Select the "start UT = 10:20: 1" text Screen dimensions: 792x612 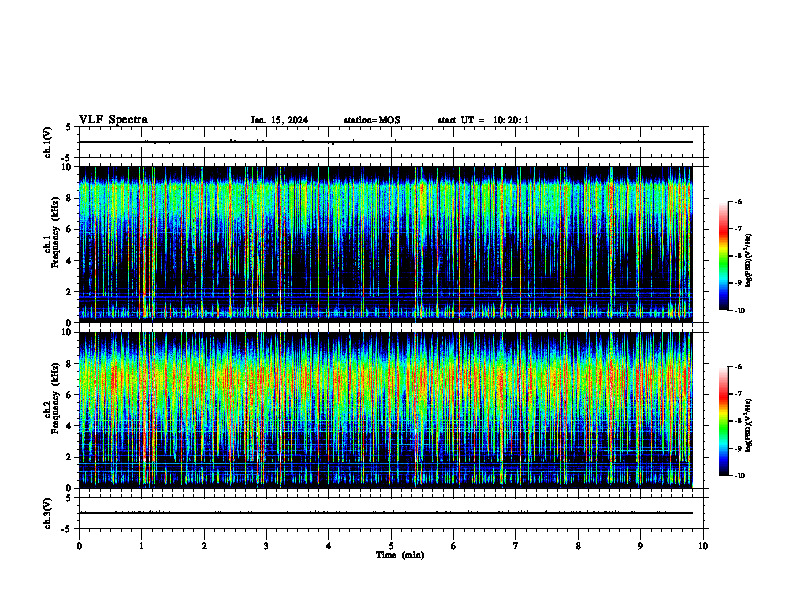pos(483,120)
